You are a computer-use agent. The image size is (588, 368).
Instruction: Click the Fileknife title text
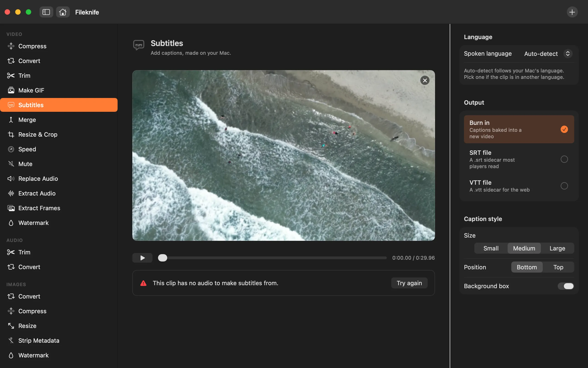[x=87, y=12]
